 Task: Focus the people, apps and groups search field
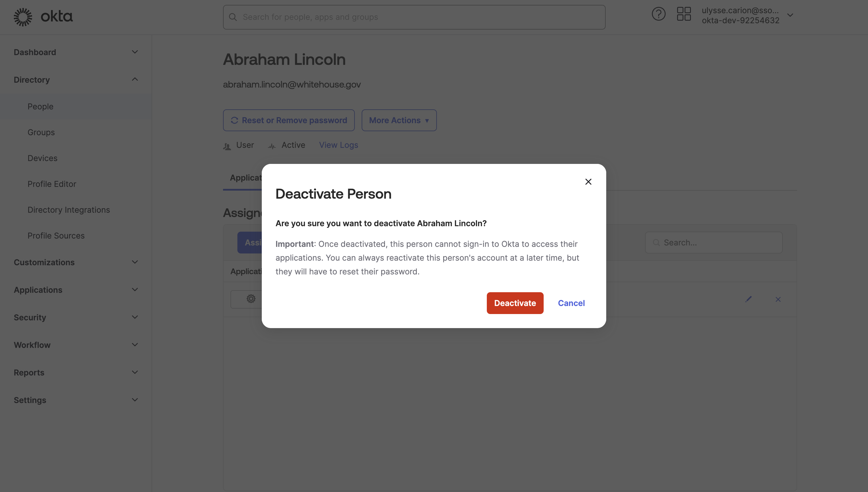click(414, 17)
